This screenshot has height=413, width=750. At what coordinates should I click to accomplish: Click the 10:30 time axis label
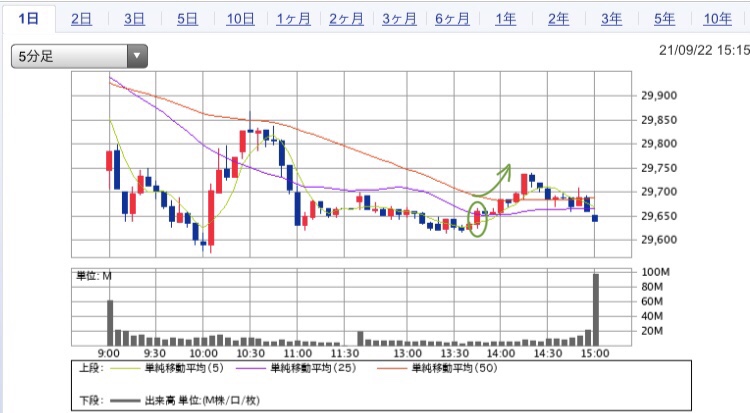(251, 354)
